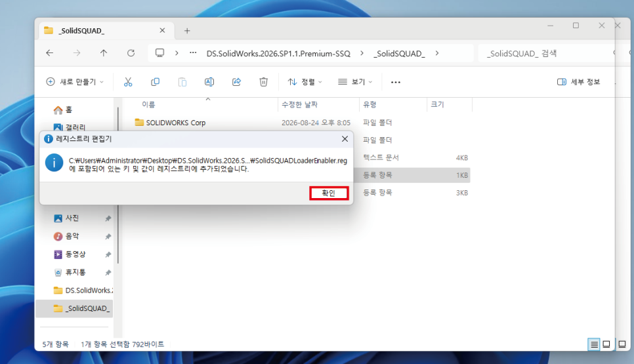Screen dimensions: 634x364
Task: Close the 레지스트리 편집기 dialog with X
Action: pyautogui.click(x=345, y=138)
